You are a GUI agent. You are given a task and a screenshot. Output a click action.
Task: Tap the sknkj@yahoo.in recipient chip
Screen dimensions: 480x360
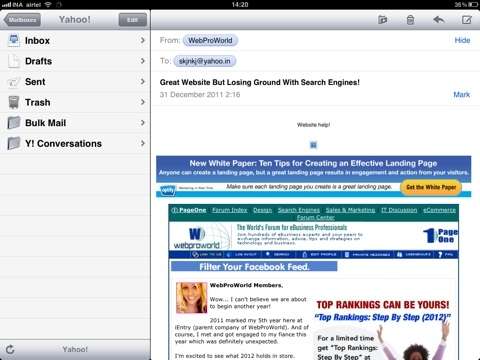pos(205,61)
